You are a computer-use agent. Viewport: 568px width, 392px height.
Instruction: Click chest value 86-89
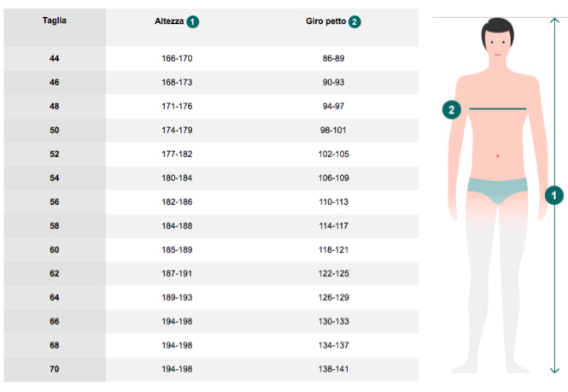[332, 58]
